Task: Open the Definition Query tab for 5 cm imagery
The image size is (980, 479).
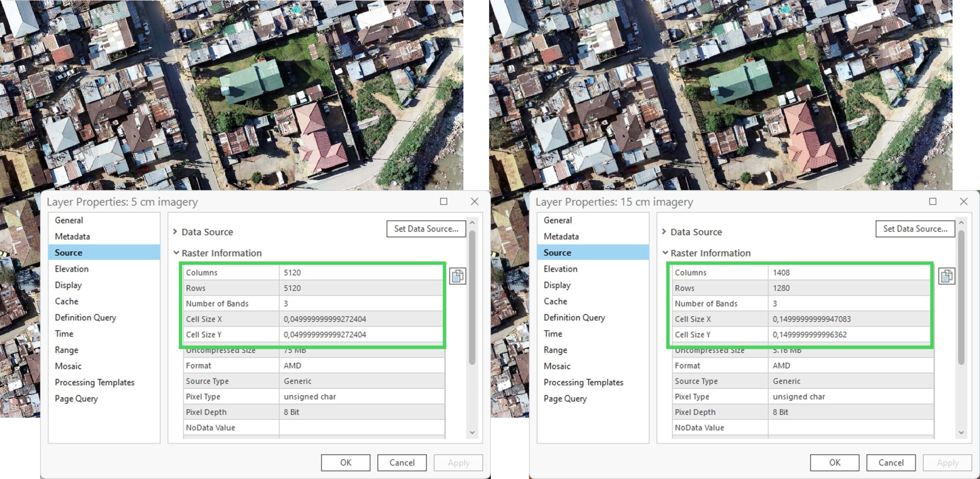Action: (x=86, y=318)
